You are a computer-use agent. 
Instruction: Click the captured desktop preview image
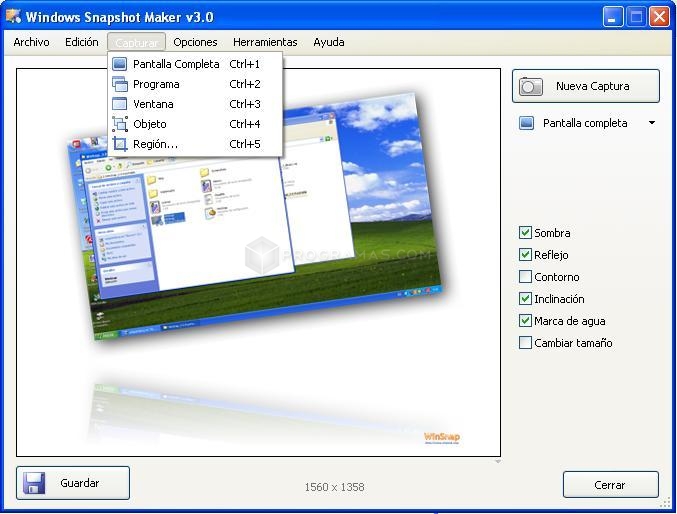(x=258, y=262)
